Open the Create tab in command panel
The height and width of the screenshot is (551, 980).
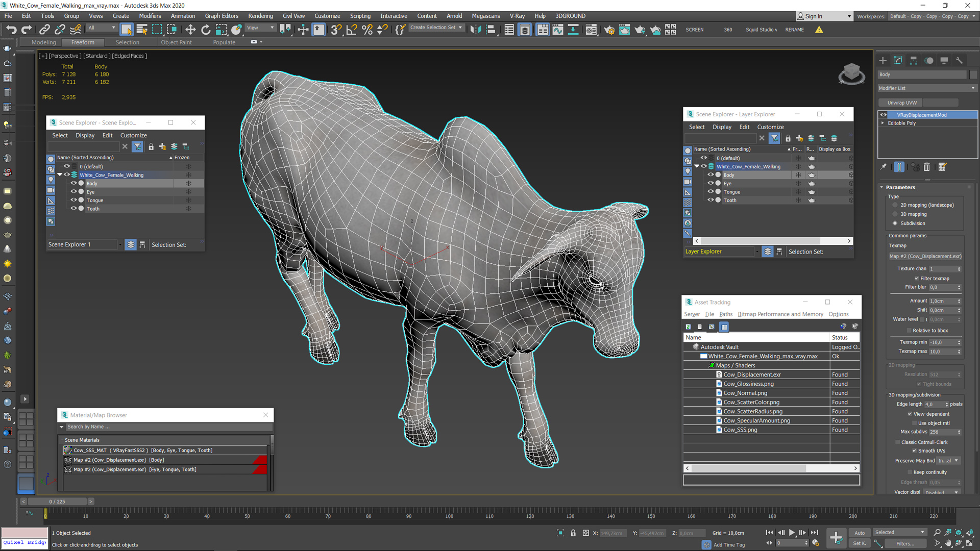coord(883,61)
